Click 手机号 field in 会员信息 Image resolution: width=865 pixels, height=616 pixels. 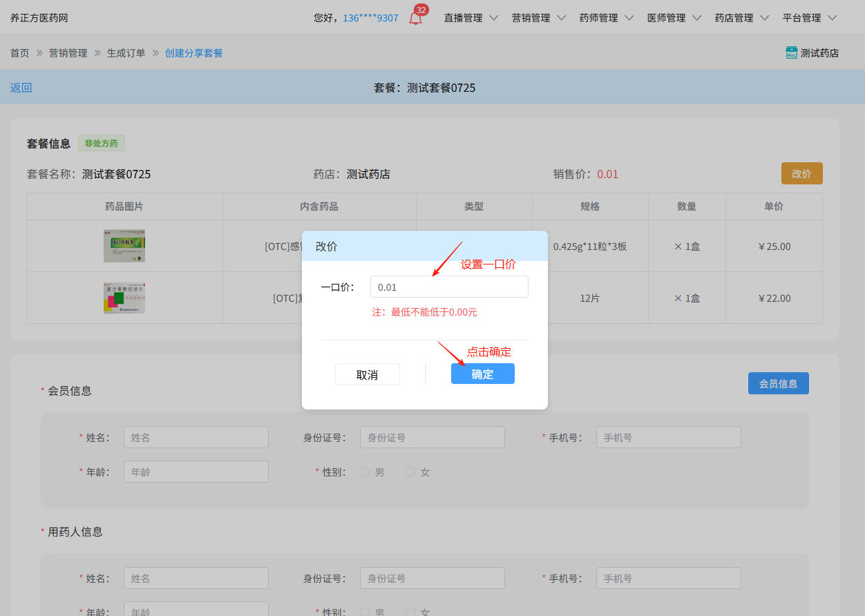[x=669, y=437]
